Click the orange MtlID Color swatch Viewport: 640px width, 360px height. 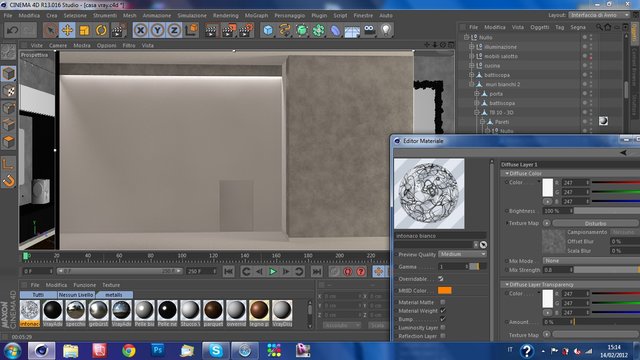coord(444,290)
